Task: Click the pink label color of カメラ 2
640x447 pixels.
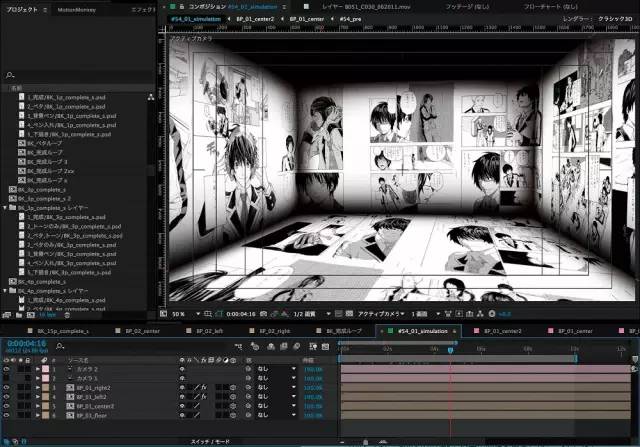Action: point(46,369)
